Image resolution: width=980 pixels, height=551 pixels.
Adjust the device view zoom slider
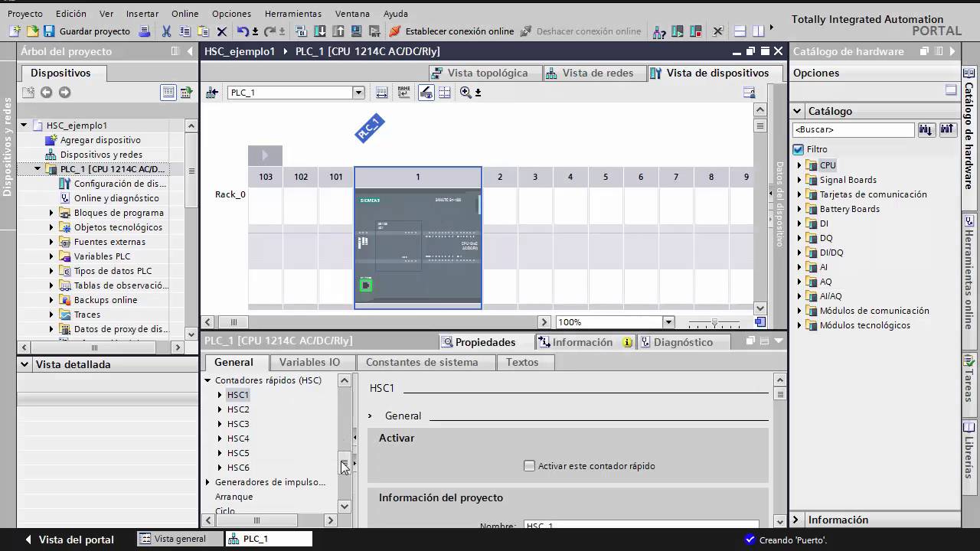[714, 322]
